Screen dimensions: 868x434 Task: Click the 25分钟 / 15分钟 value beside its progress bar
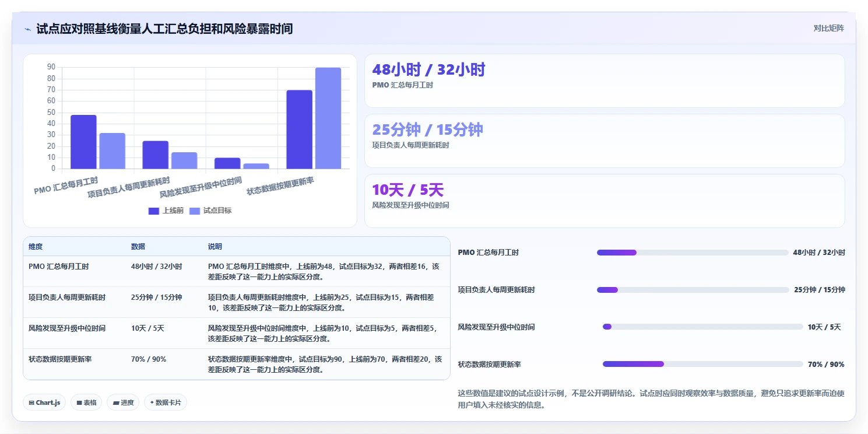pyautogui.click(x=820, y=289)
